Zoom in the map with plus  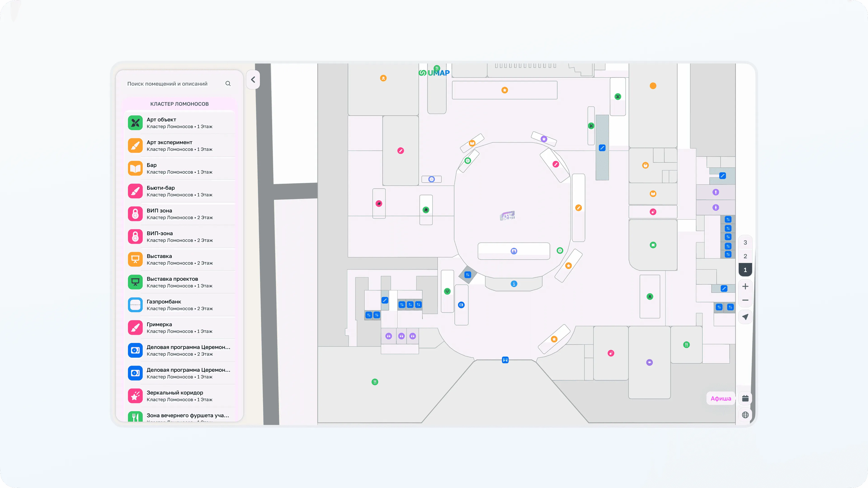[745, 287]
